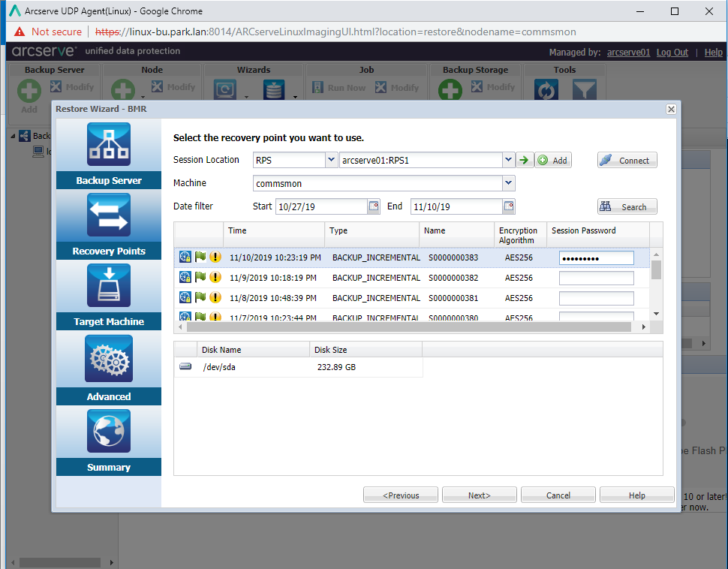This screenshot has height=569, width=728.
Task: Expand the Machine dropdown
Action: coord(508,183)
